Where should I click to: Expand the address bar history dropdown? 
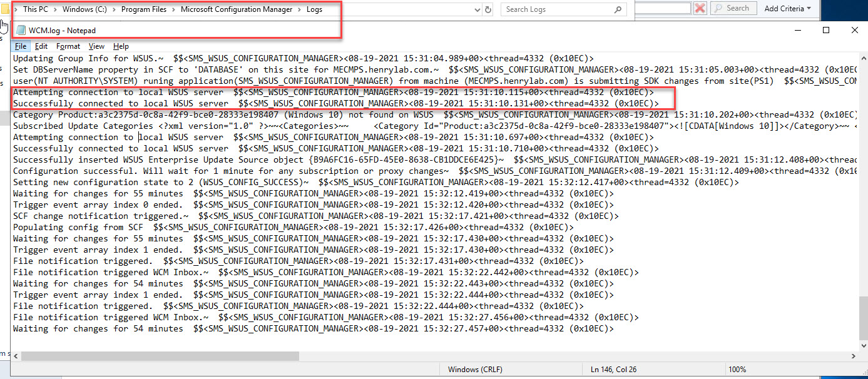(x=477, y=9)
